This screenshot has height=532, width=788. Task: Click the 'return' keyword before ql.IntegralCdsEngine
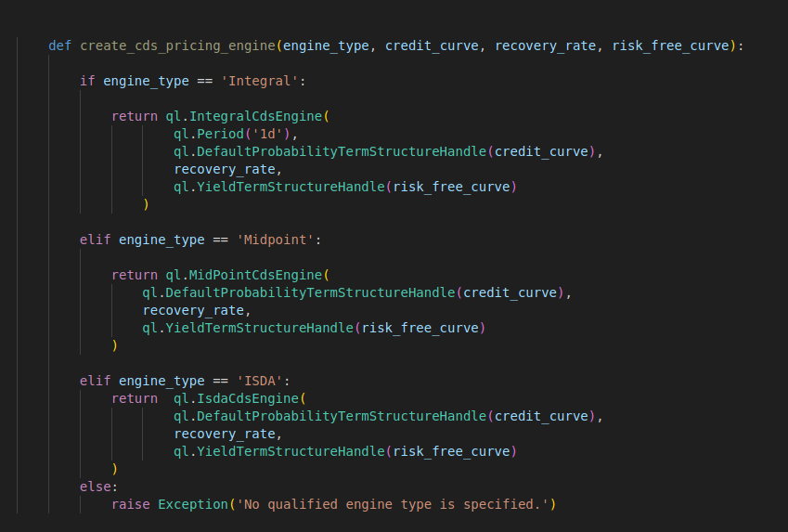click(135, 116)
